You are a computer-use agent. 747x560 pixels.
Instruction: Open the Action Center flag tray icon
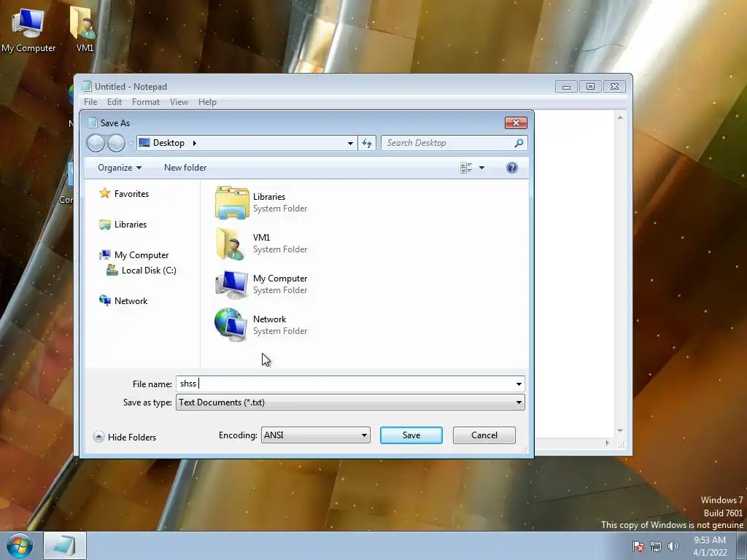point(638,546)
